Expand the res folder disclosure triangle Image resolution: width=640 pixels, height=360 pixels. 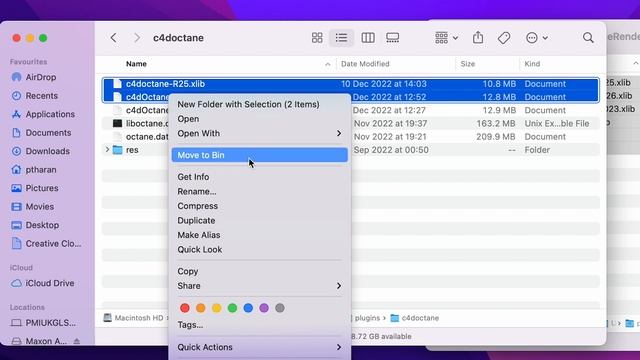(x=107, y=150)
